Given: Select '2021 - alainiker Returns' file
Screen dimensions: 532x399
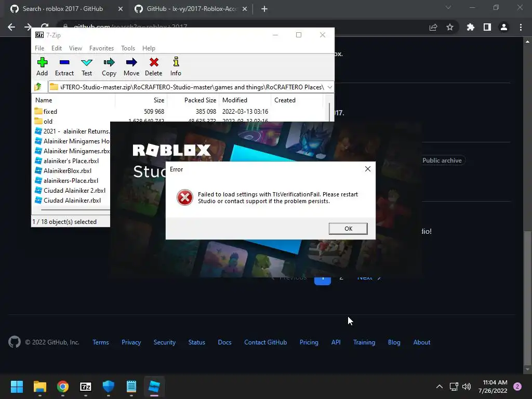Looking at the screenshot, I should (72, 131).
